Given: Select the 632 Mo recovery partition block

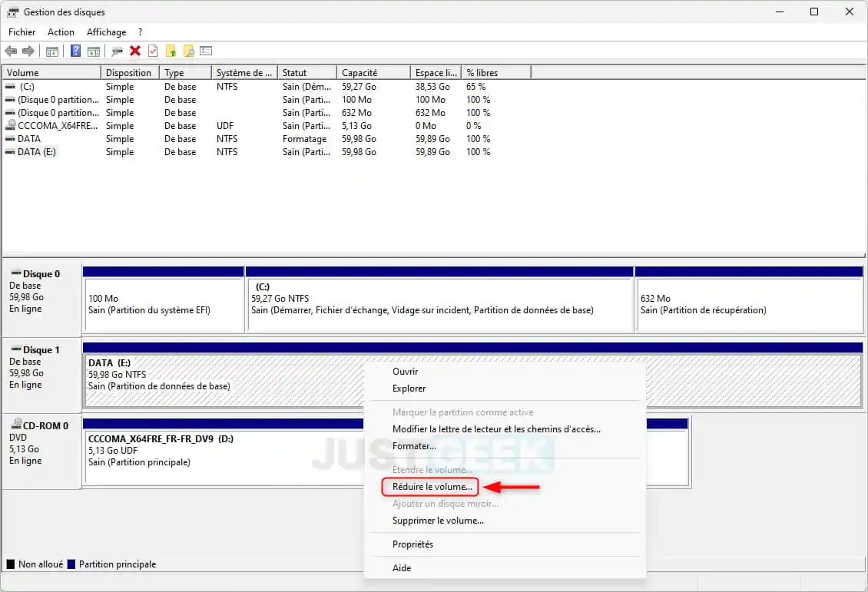Looking at the screenshot, I should (x=750, y=304).
